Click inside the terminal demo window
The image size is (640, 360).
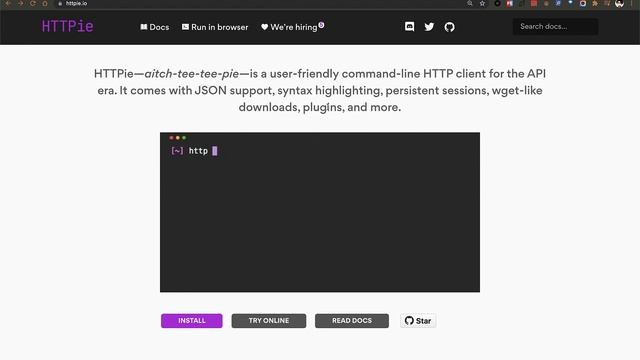click(320, 212)
